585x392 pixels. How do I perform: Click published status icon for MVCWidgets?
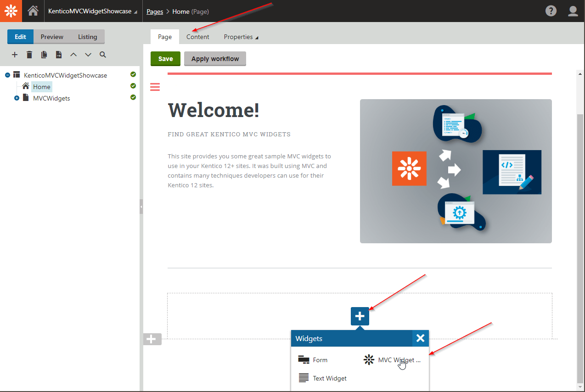pos(133,97)
